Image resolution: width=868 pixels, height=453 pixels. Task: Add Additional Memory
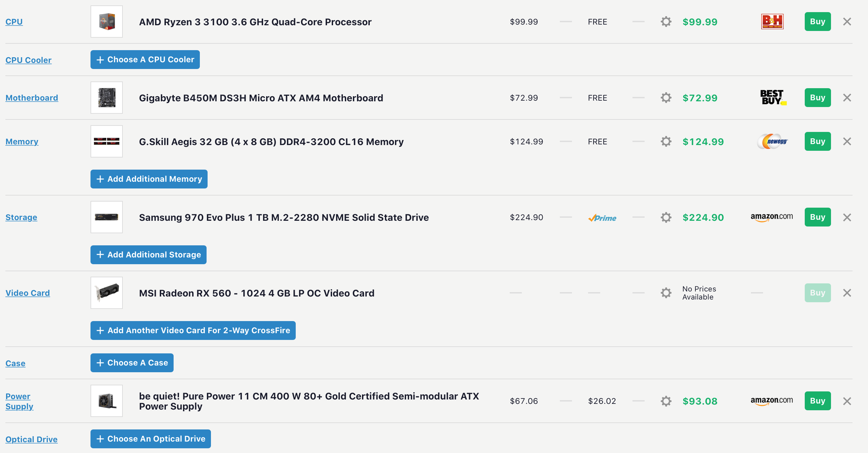(x=149, y=179)
